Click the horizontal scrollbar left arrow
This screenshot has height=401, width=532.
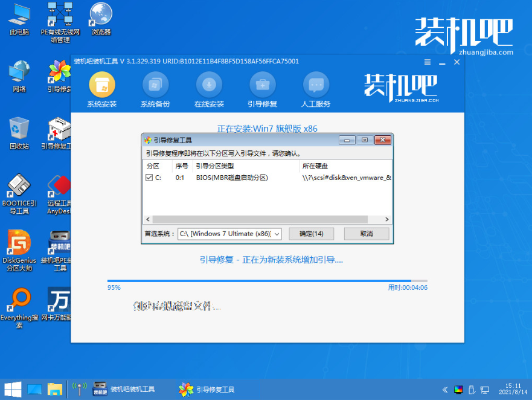(148, 219)
